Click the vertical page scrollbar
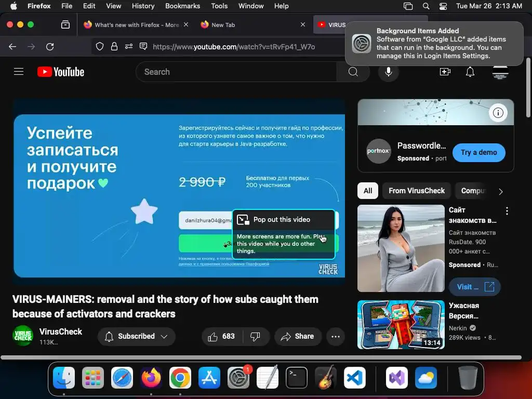The width and height of the screenshot is (532, 399). click(x=528, y=88)
